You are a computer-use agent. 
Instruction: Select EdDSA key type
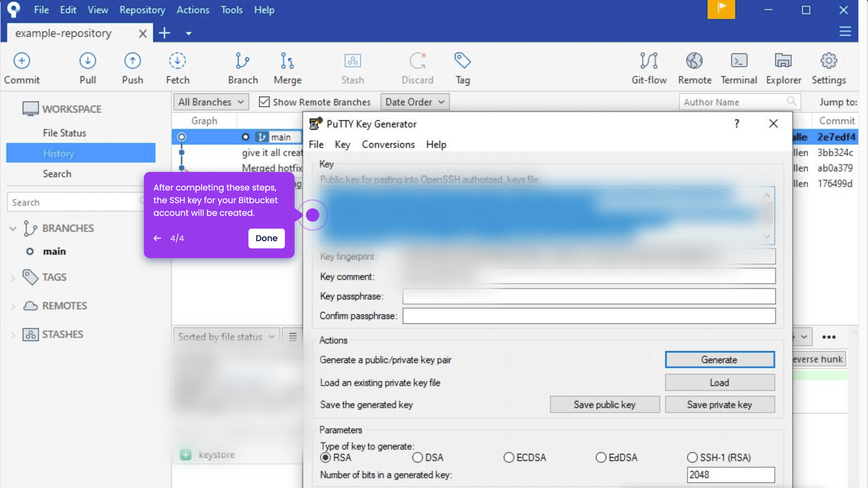point(601,457)
